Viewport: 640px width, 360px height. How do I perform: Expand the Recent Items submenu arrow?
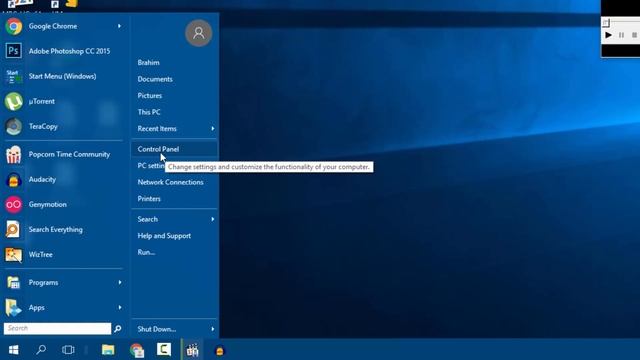click(x=213, y=129)
